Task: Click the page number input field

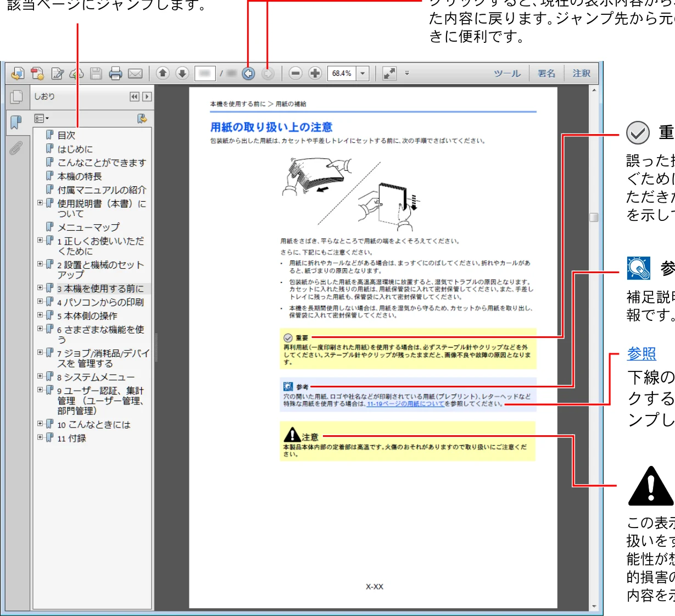Action: tap(205, 73)
